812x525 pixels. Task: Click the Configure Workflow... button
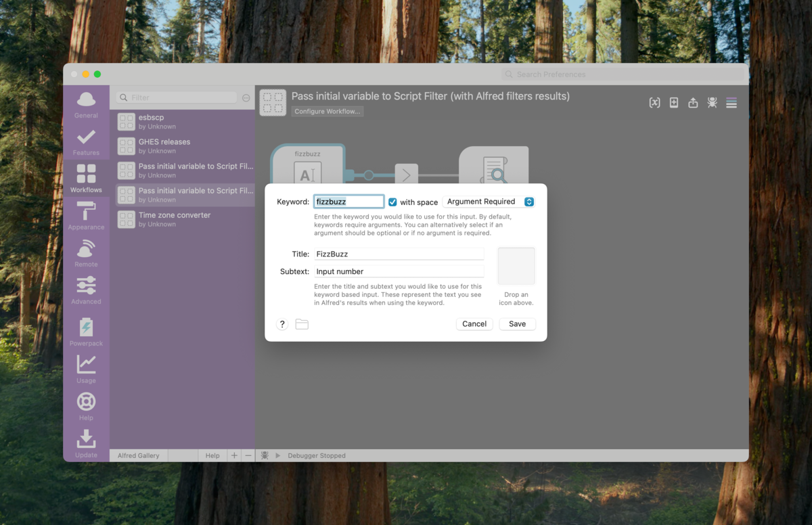[x=328, y=111]
